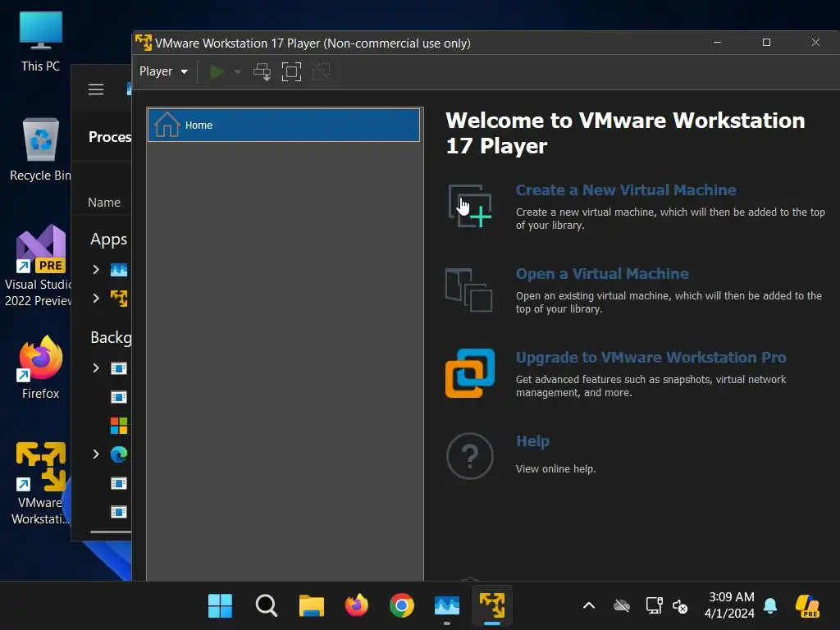Click VMware Player taskbar button
This screenshot has width=840, height=630.
[x=492, y=606]
